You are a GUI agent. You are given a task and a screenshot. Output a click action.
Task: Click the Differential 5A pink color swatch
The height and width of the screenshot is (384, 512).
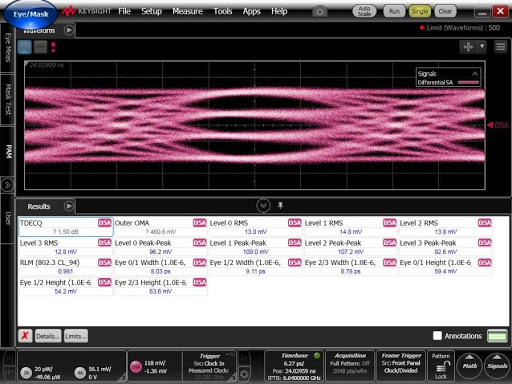(x=468, y=82)
